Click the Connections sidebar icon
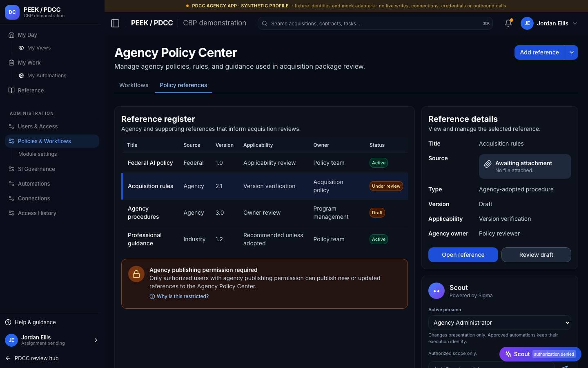Screen dimensions: 588x368 11,198
